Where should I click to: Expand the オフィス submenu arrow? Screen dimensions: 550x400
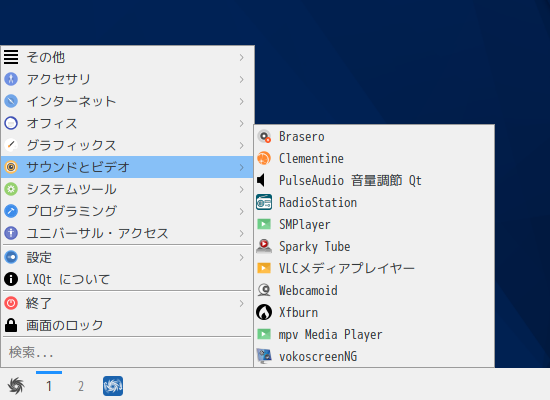tap(242, 123)
